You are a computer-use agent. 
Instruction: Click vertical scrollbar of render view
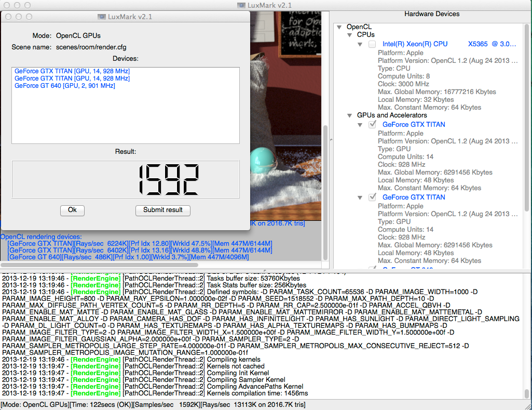coord(325,192)
